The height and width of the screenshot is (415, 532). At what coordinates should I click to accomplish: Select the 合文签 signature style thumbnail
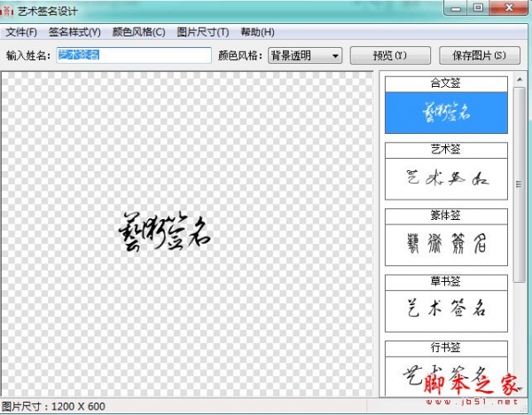coord(446,113)
